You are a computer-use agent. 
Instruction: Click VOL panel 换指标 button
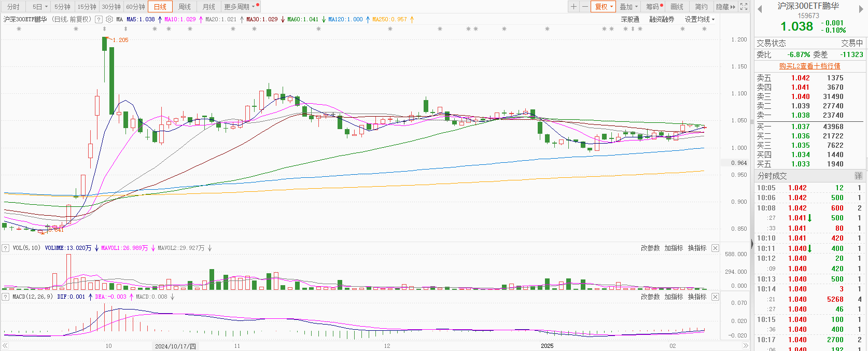pyautogui.click(x=697, y=248)
